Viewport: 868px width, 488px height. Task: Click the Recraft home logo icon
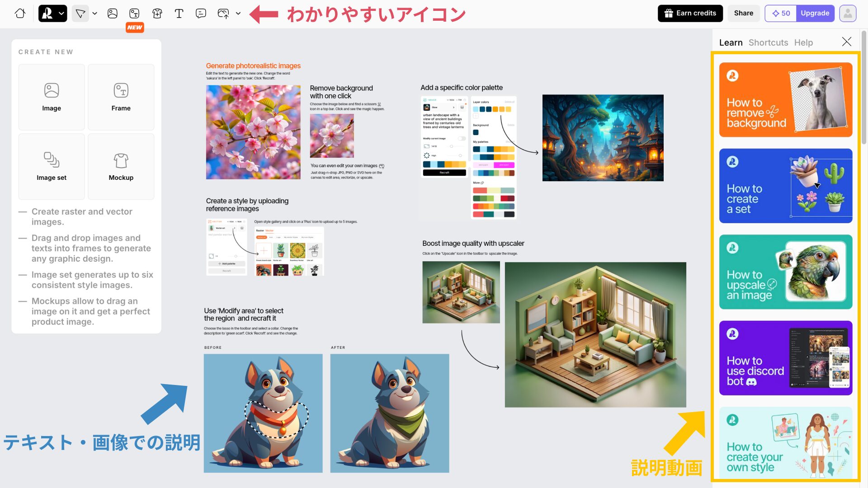tap(20, 13)
